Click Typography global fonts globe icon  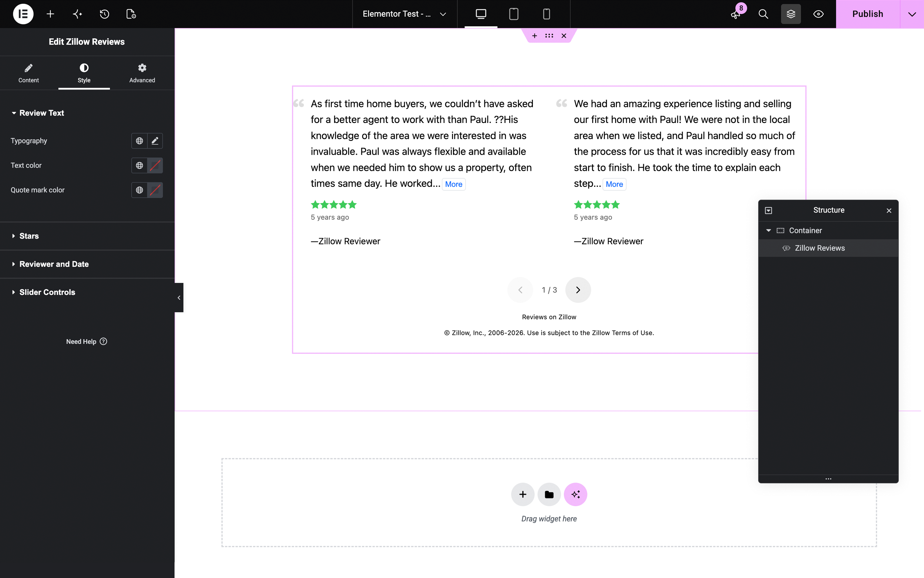tap(139, 141)
